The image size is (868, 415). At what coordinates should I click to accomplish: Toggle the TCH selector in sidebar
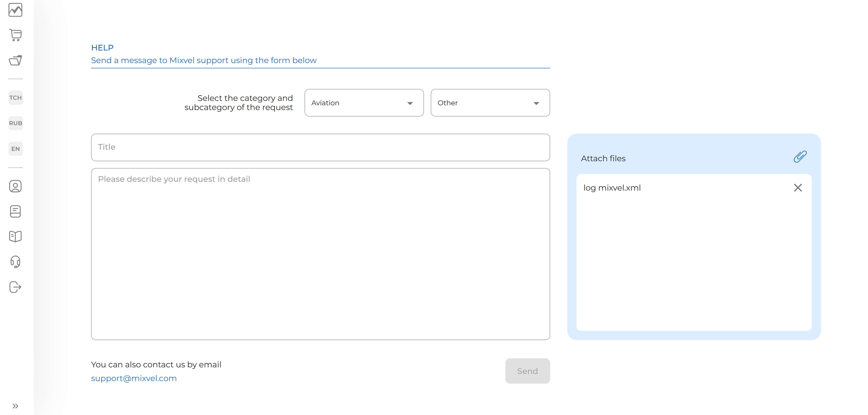click(x=16, y=98)
